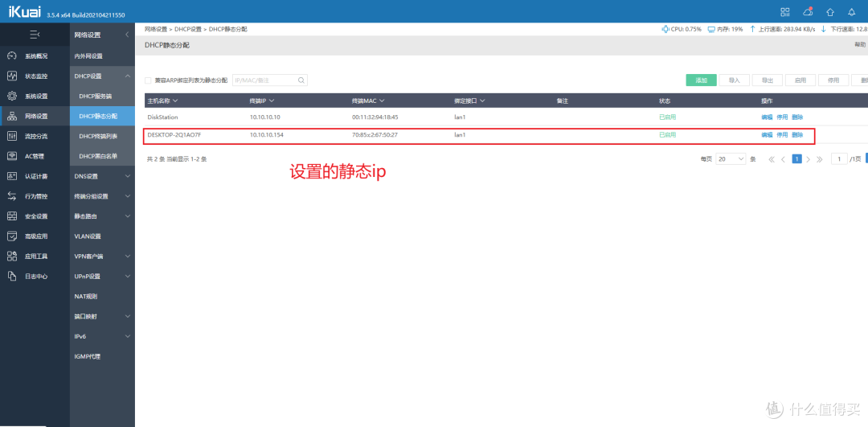Click the 网络设置 network icon
Image resolution: width=868 pixels, height=427 pixels.
click(12, 116)
